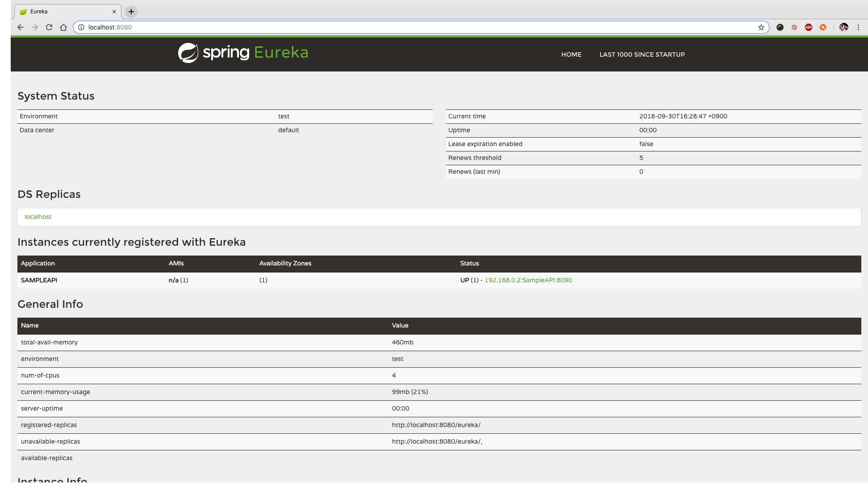The height and width of the screenshot is (495, 868).
Task: Open the localhost DS replica link
Action: (38, 217)
